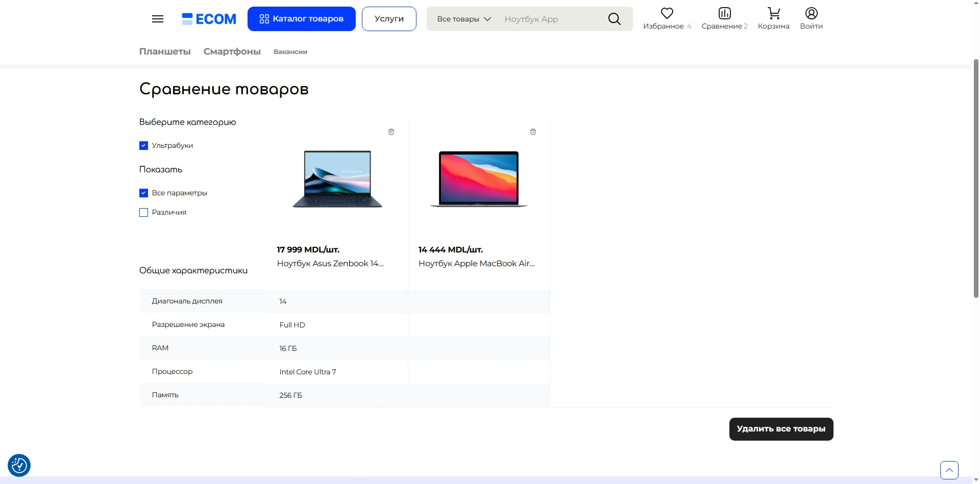Open the Вакансии link
This screenshot has width=980, height=484.
point(290,52)
